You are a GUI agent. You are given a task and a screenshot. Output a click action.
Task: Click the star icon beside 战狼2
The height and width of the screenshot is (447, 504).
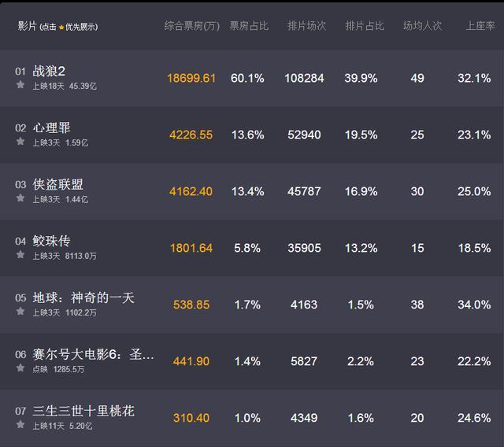click(20, 85)
